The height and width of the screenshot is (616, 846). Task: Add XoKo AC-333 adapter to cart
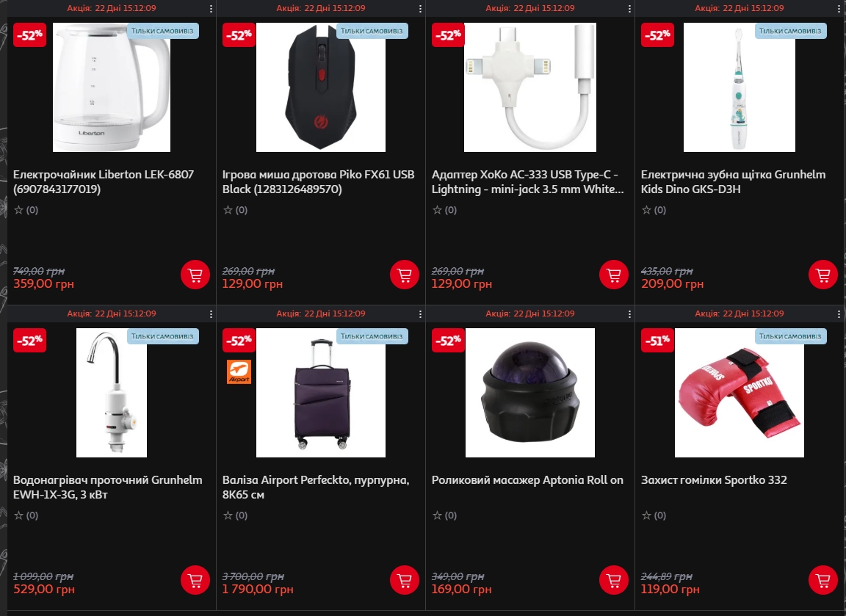(613, 275)
